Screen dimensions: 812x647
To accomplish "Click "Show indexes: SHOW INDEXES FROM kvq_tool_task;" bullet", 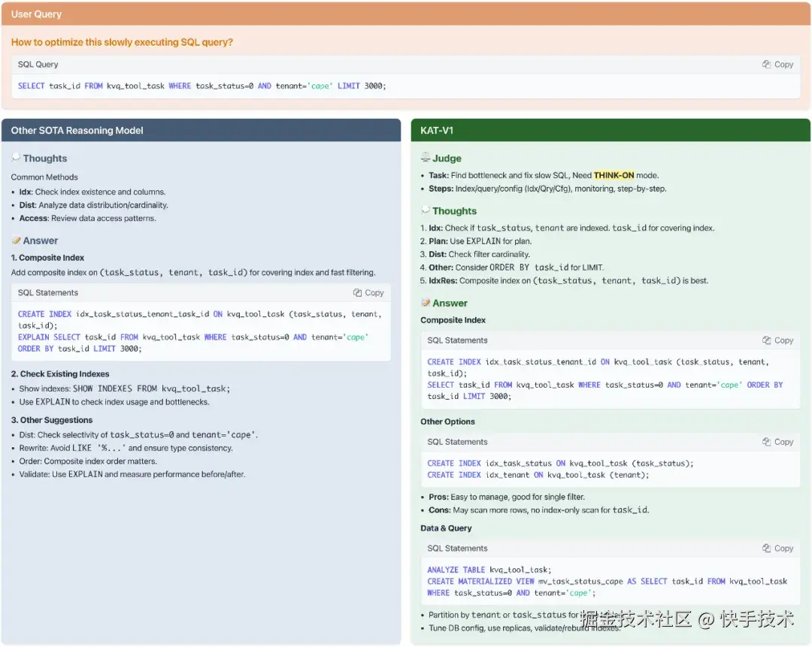I will pos(125,389).
